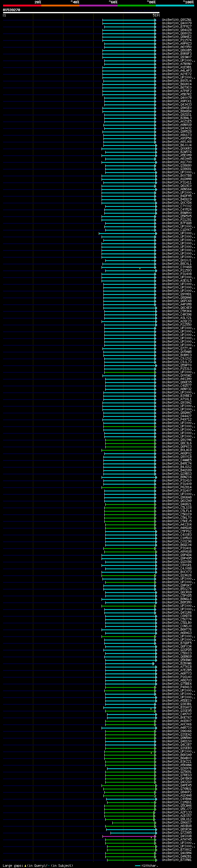Click the cyan =100char scale legend bar

(137, 865)
